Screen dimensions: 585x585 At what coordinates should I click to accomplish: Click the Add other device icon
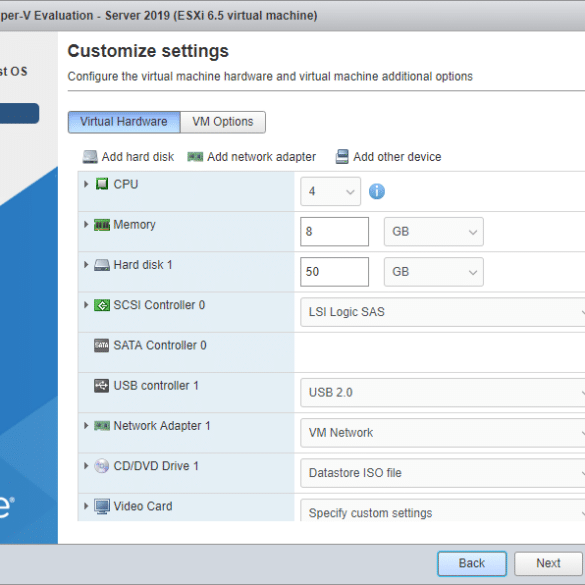coord(342,157)
